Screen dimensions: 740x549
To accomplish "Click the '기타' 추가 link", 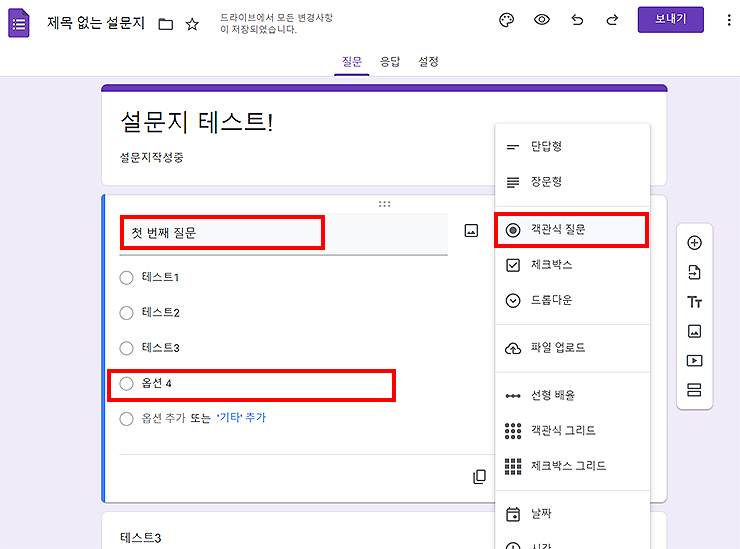I will 241,418.
